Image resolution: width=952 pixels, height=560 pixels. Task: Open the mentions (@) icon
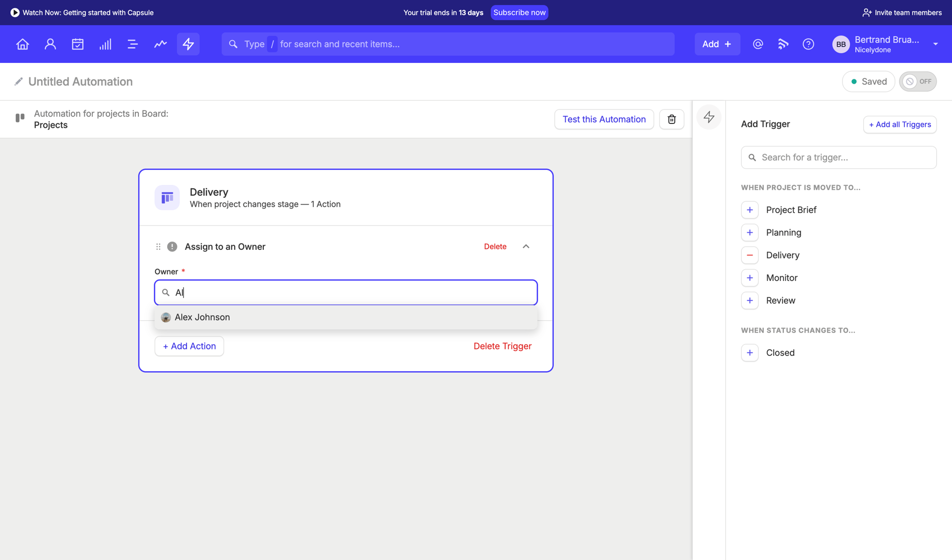point(758,44)
